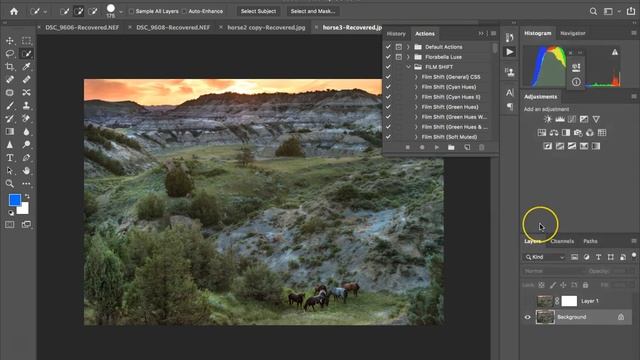
Task: Filter layers by type layers icon
Action: 598,257
